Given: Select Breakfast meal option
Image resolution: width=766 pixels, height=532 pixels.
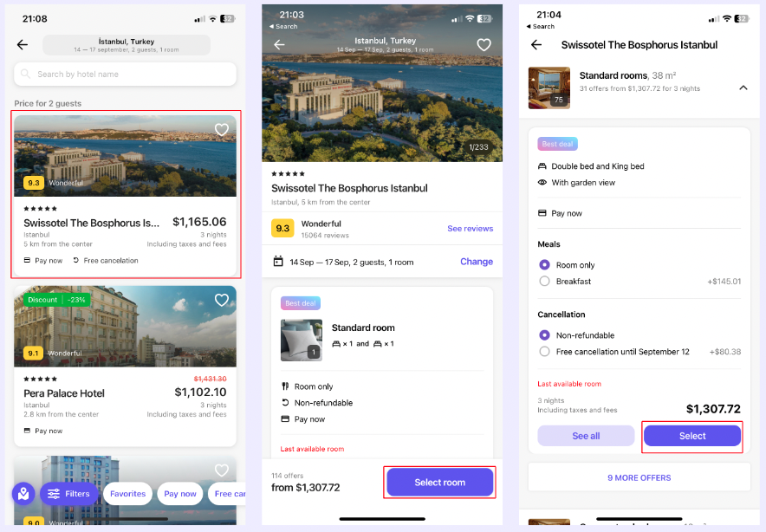Looking at the screenshot, I should tap(544, 282).
